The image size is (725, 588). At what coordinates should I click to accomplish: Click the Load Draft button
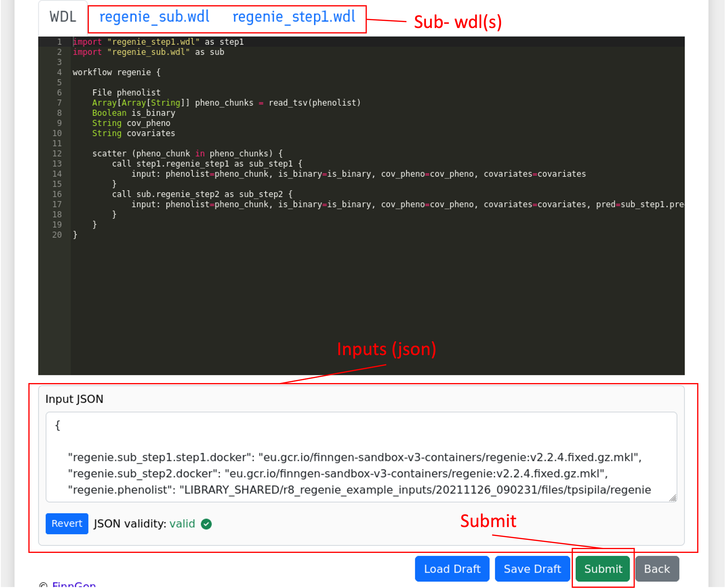452,569
